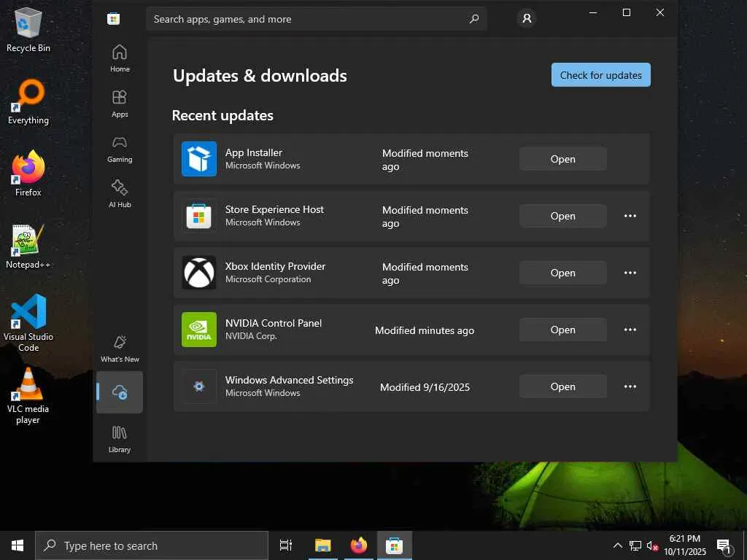Viewport: 747px width, 560px height.
Task: Click 'Modified 9/16/2025' text
Action: [x=425, y=387]
